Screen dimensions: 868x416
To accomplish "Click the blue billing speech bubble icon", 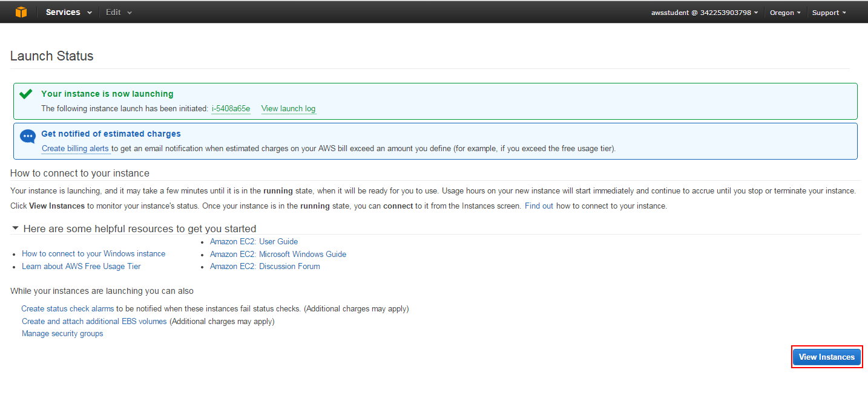I will (28, 137).
